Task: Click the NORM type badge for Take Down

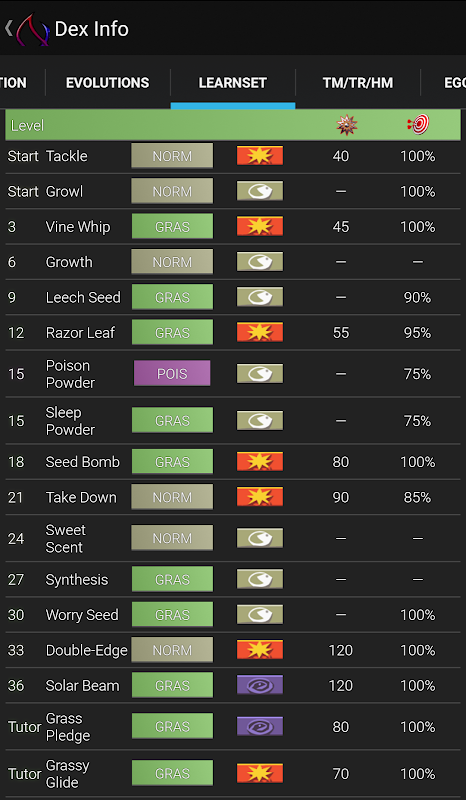Action: point(172,497)
